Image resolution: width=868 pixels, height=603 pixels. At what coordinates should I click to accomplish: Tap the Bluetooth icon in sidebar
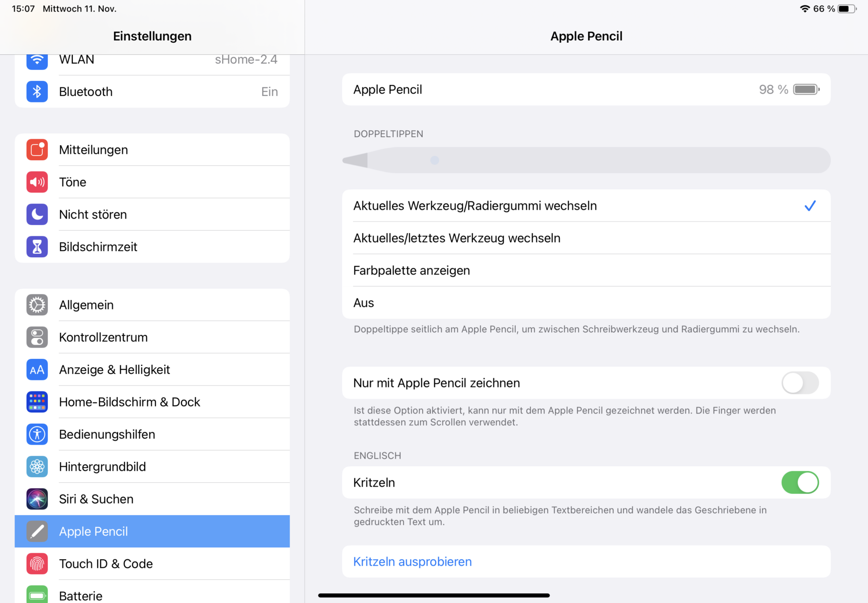pyautogui.click(x=37, y=91)
